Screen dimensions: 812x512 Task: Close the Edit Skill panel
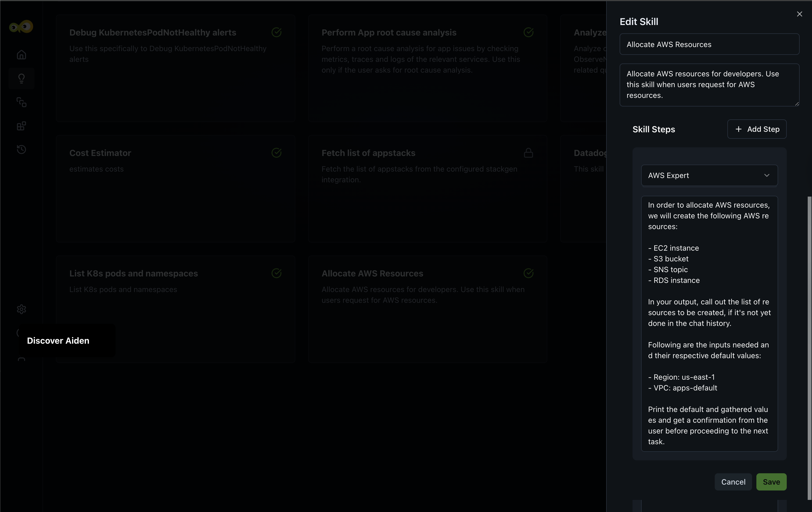pos(799,14)
